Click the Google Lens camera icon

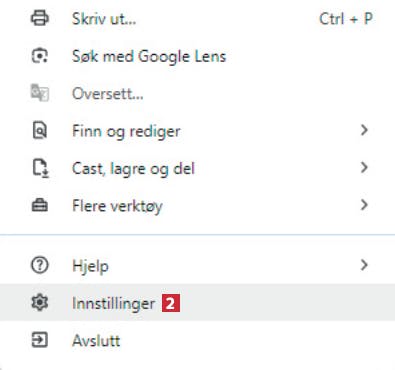(x=40, y=56)
